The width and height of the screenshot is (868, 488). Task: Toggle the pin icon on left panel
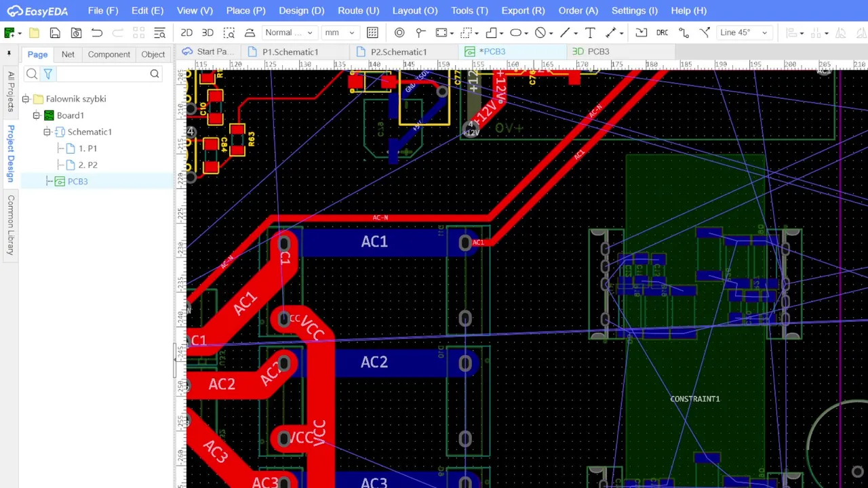coord(9,54)
